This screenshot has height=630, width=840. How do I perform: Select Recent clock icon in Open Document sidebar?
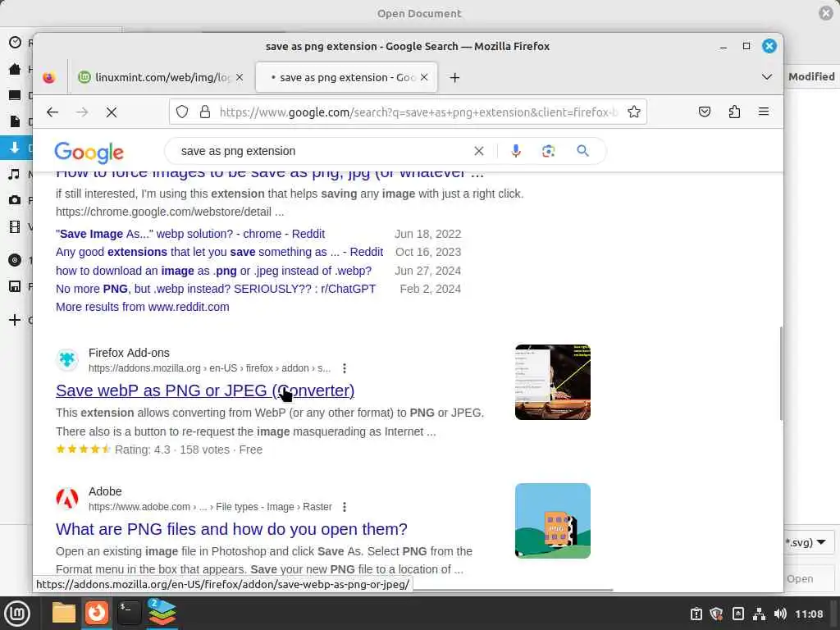pos(15,43)
